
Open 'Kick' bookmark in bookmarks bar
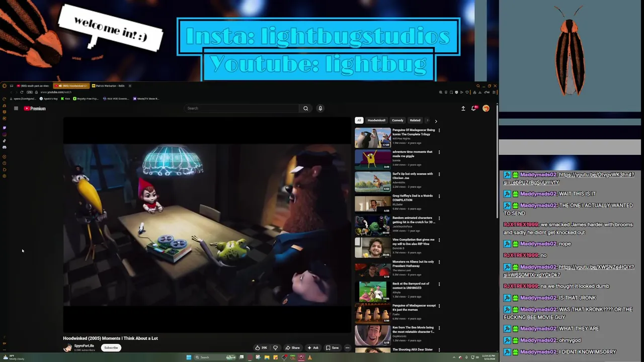[65, 99]
